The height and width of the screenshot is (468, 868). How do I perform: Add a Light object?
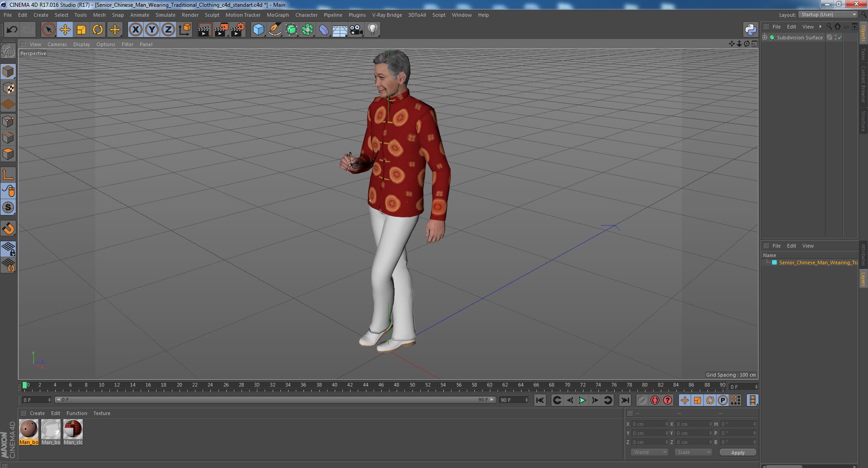(x=372, y=30)
